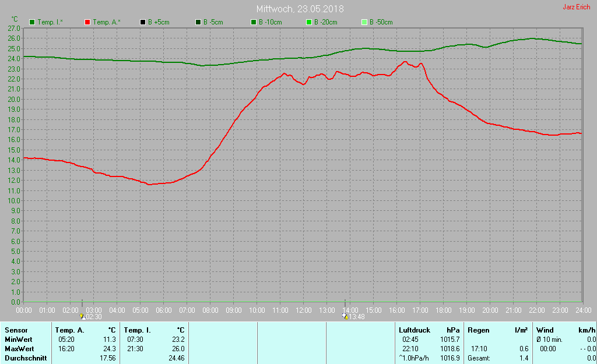Click the Temp. I. maximum time 21:30
The width and height of the screenshot is (597, 364).
coord(135,349)
